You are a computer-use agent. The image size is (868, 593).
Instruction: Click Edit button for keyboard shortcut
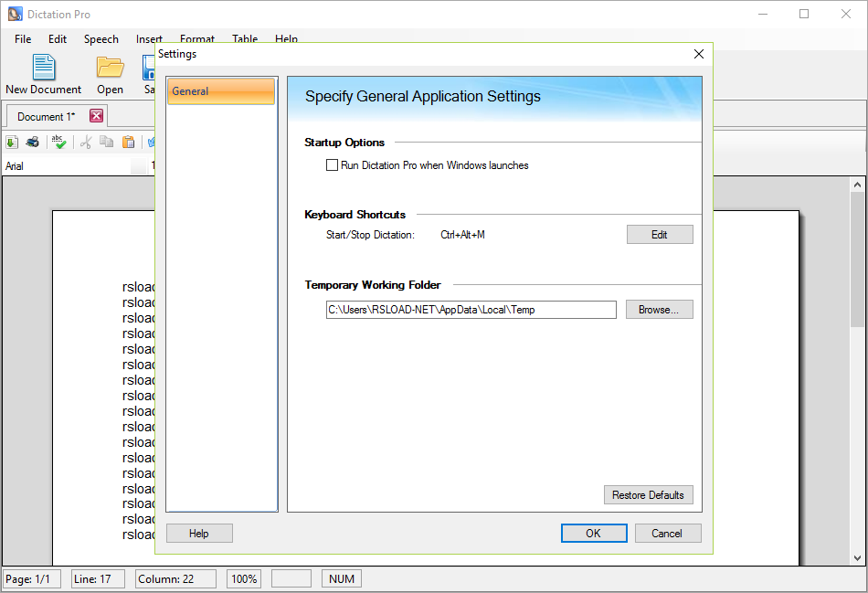point(660,234)
